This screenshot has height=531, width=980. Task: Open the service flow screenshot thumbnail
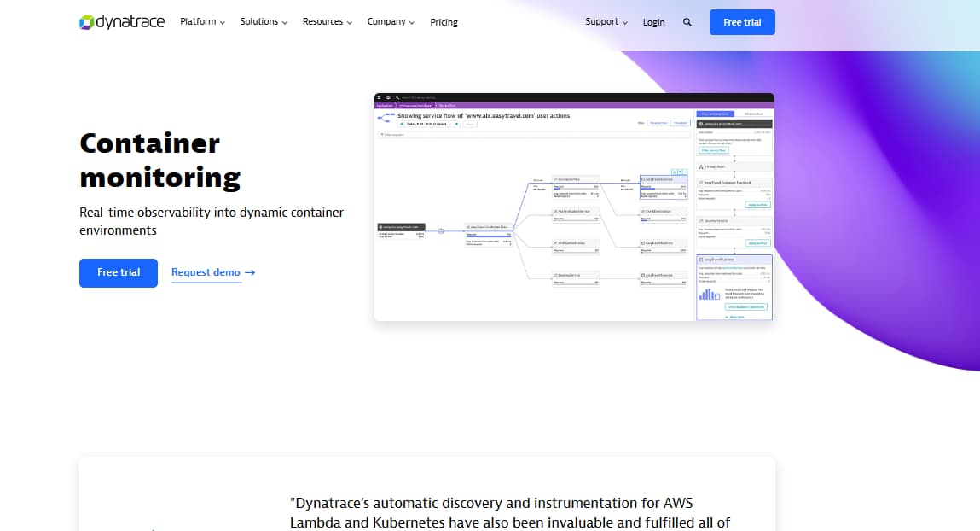coord(574,207)
